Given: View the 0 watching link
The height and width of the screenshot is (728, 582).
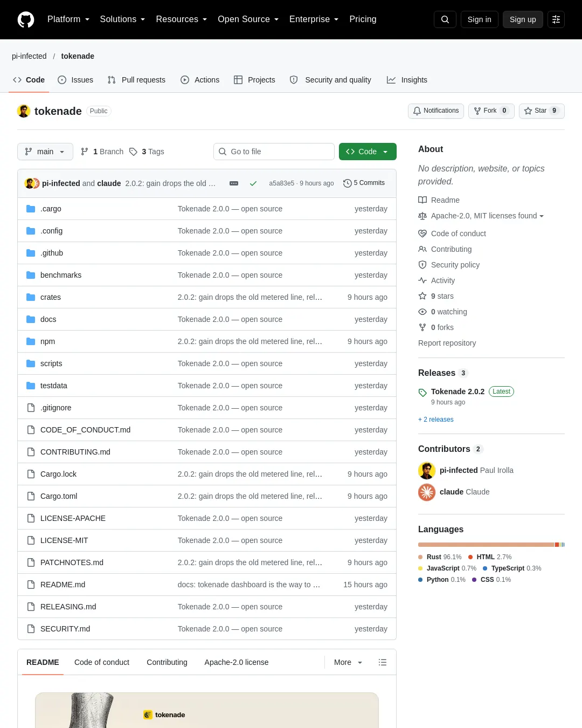Looking at the screenshot, I should pos(443,312).
